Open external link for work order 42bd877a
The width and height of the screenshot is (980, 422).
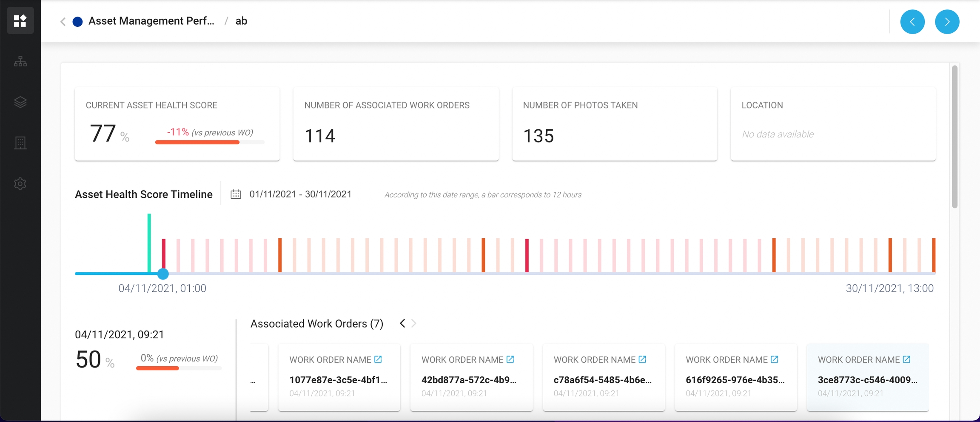510,359
